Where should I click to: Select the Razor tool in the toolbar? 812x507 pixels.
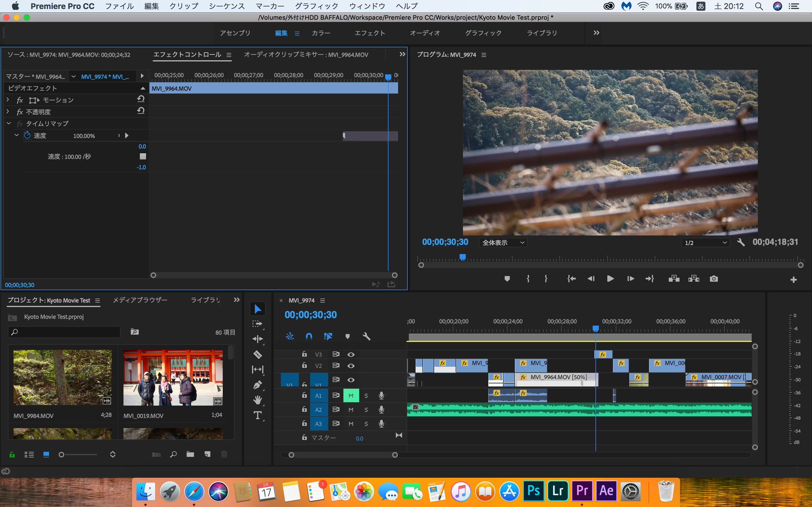tap(257, 354)
